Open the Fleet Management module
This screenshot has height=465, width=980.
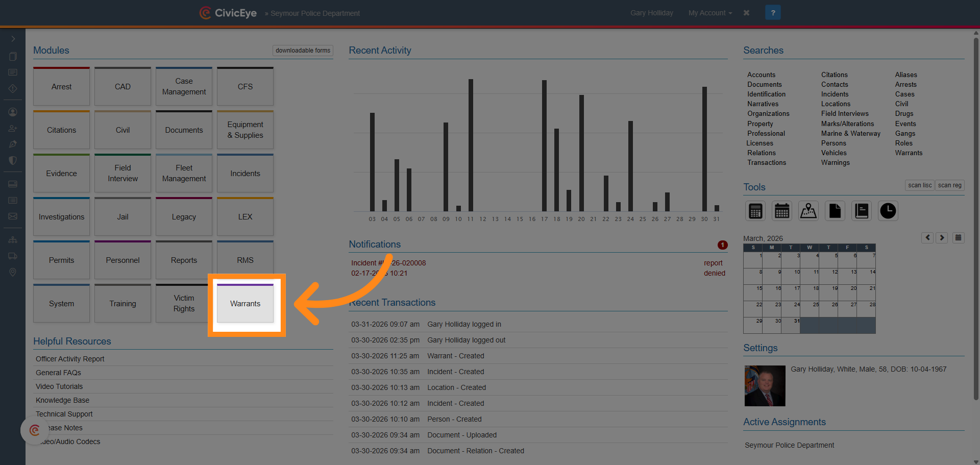(184, 173)
